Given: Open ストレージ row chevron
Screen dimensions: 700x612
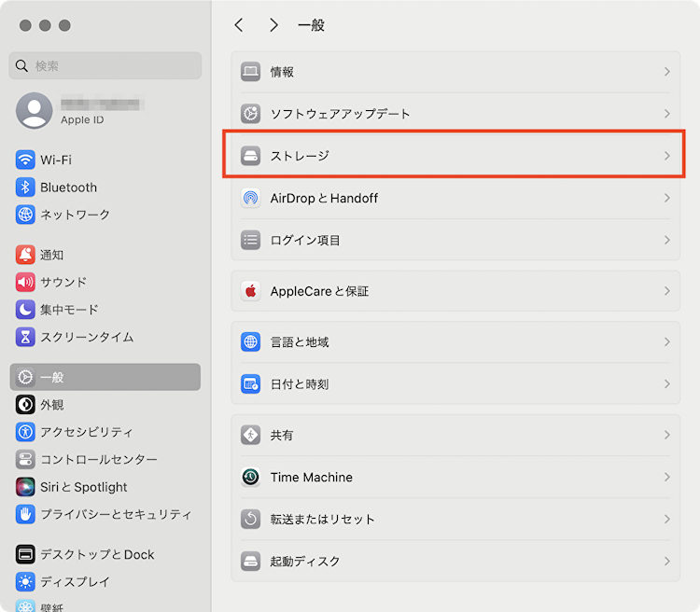Looking at the screenshot, I should point(667,156).
